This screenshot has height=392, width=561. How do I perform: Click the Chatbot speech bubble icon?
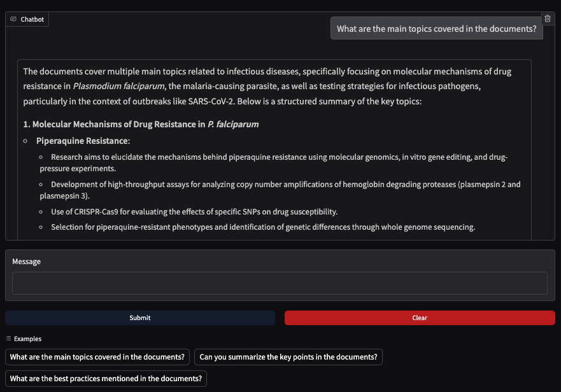click(x=13, y=20)
